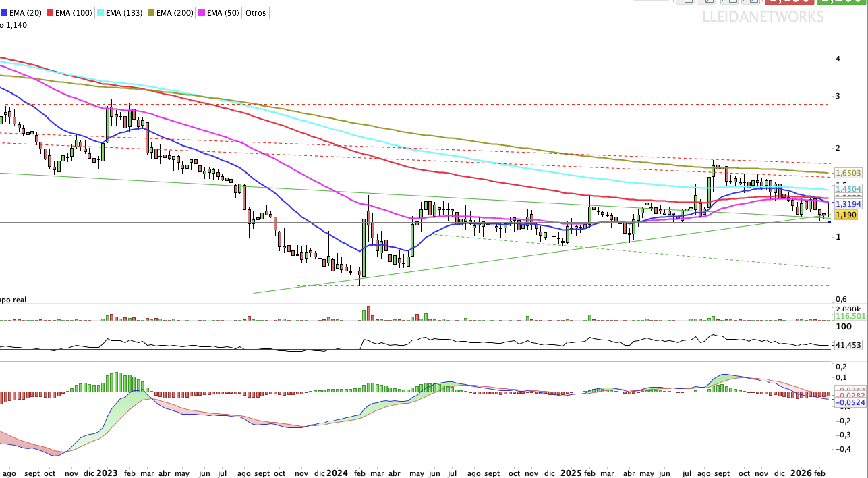The width and height of the screenshot is (868, 478).
Task: Click the -0,0524 MACD value label
Action: pyautogui.click(x=850, y=402)
